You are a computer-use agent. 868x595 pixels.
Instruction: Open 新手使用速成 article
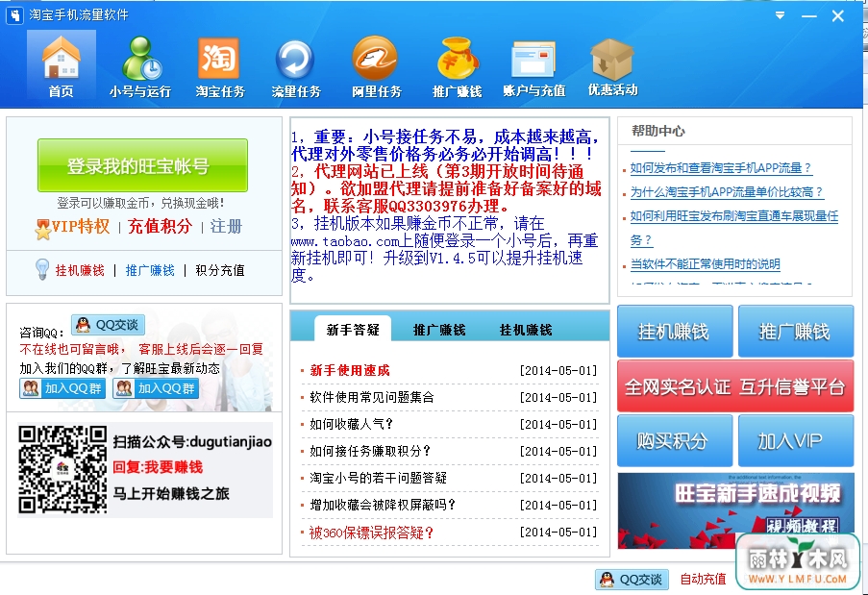(350, 370)
